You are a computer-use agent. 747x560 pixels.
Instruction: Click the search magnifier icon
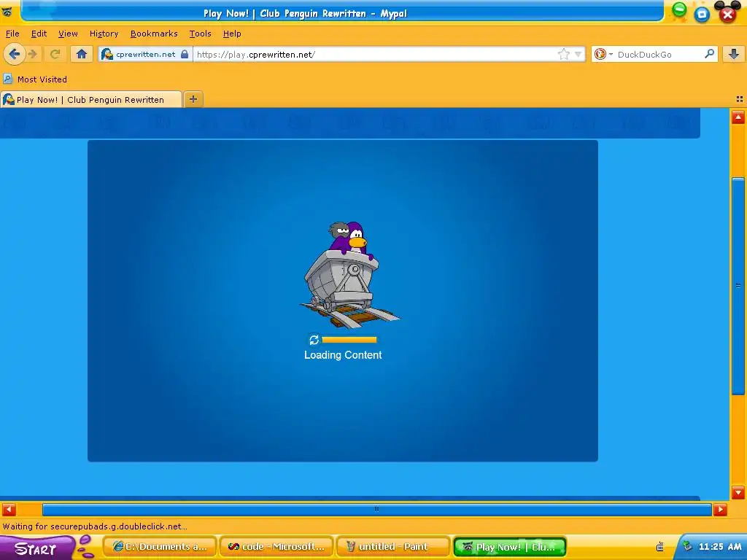(x=709, y=54)
